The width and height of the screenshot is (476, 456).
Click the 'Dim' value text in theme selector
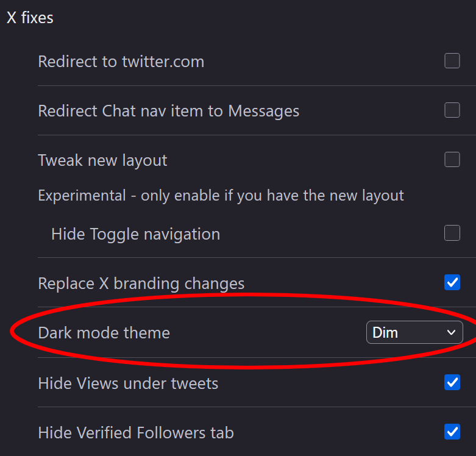385,333
